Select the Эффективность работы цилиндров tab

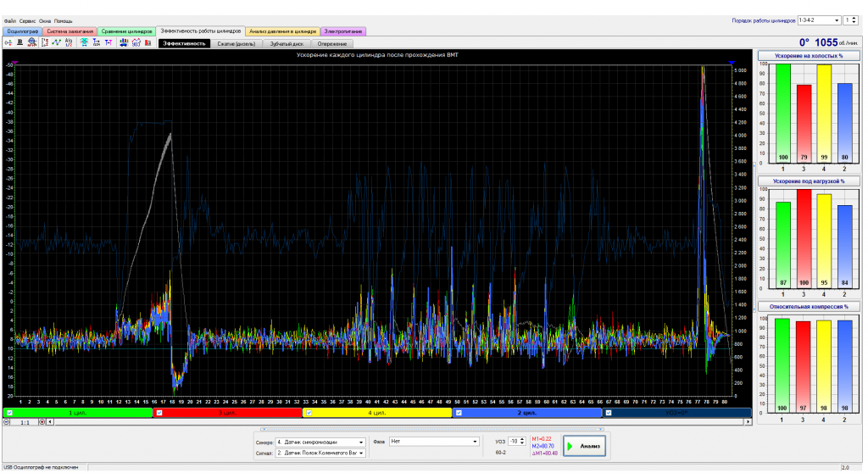pos(200,31)
